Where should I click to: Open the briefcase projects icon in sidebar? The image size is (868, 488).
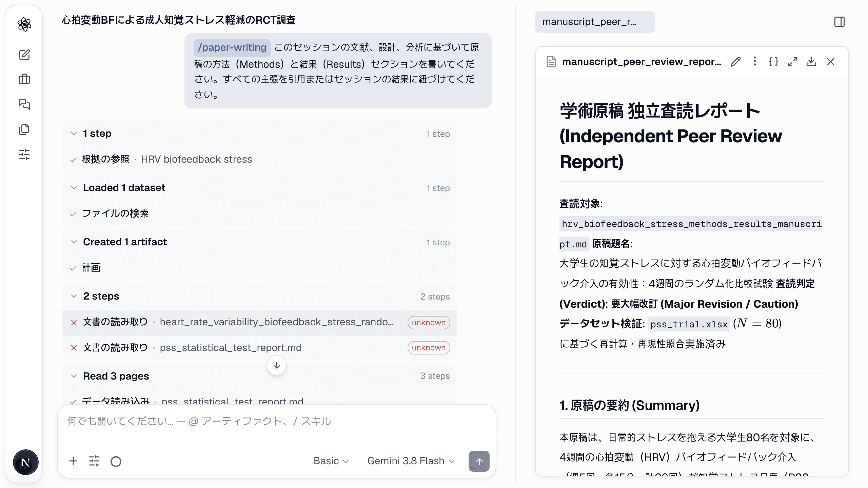(24, 79)
